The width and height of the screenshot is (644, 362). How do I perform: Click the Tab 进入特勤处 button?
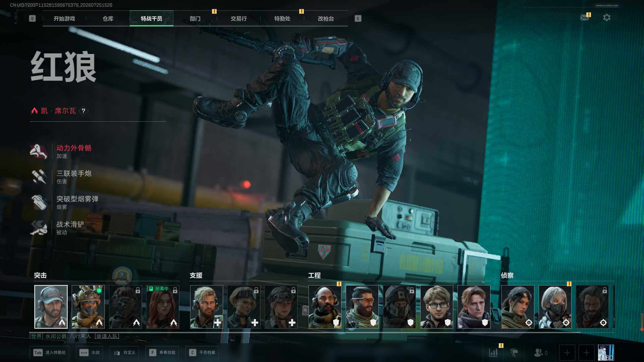[49, 353]
